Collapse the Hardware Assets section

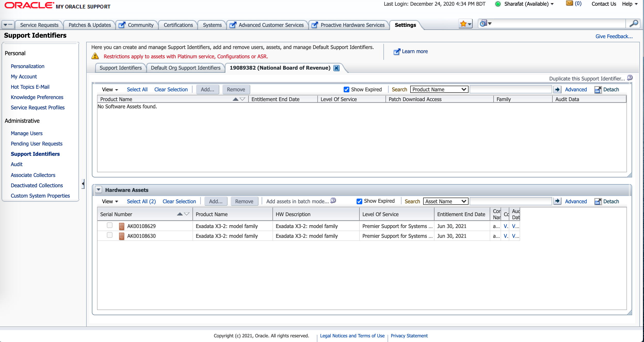click(x=99, y=190)
